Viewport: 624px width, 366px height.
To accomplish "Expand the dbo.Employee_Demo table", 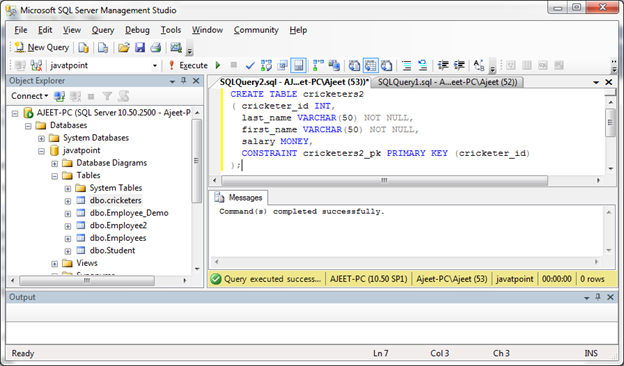I will [68, 214].
